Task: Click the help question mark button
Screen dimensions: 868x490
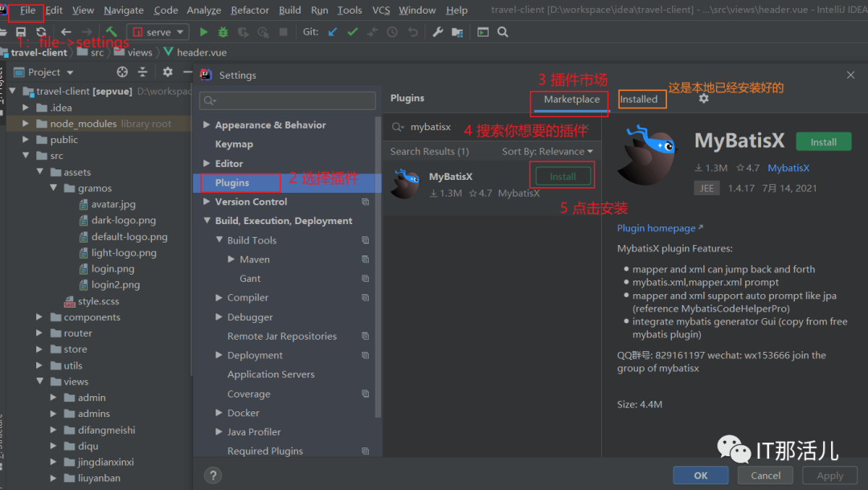Action: pos(213,476)
